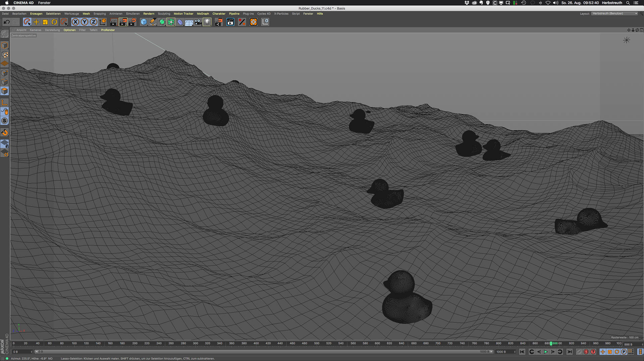This screenshot has width=644, height=361.
Task: Step forward one frame
Action: point(553,352)
